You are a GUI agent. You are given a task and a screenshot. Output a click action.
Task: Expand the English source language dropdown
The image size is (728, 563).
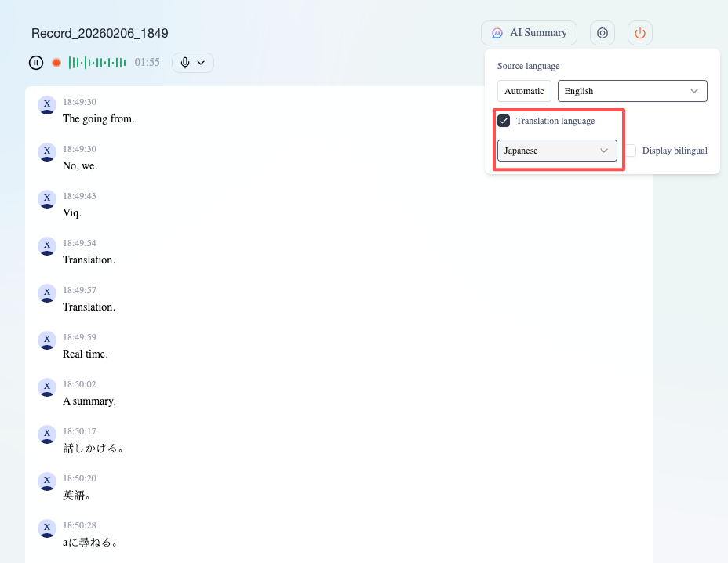click(632, 91)
